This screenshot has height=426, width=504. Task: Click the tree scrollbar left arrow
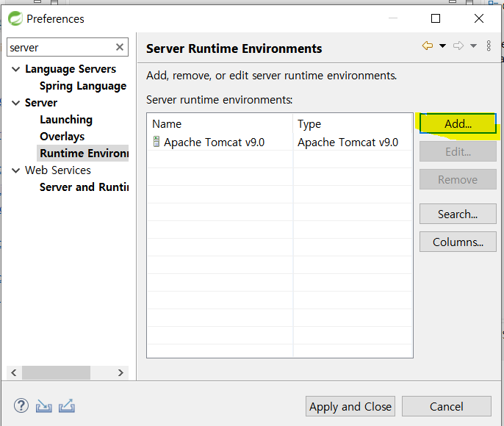(14, 372)
